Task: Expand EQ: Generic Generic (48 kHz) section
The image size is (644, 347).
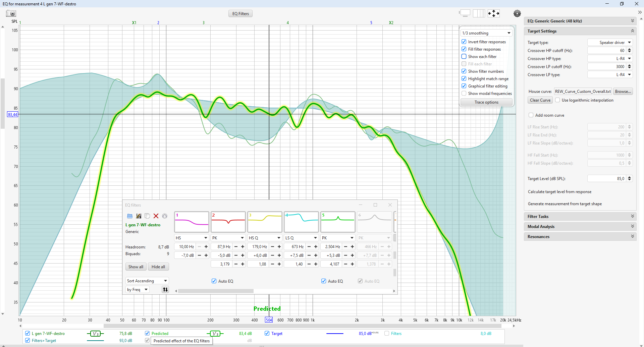Action: [580, 21]
